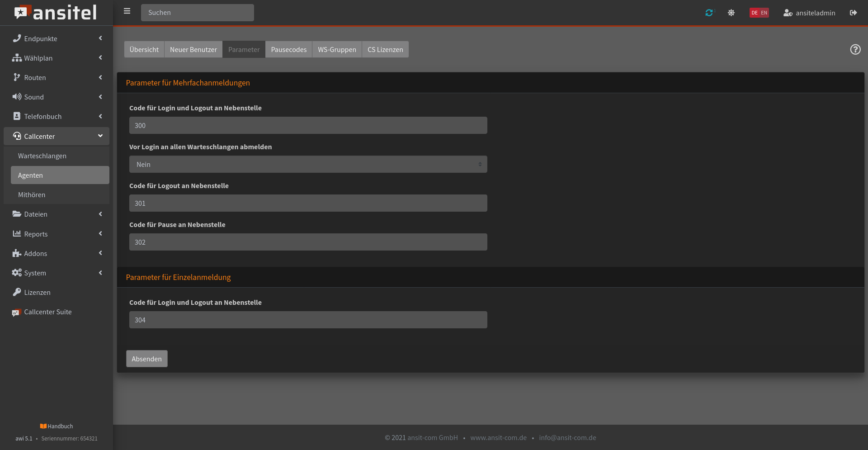Open the ansiteladmin user profile
The width and height of the screenshot is (868, 450).
pyautogui.click(x=809, y=13)
